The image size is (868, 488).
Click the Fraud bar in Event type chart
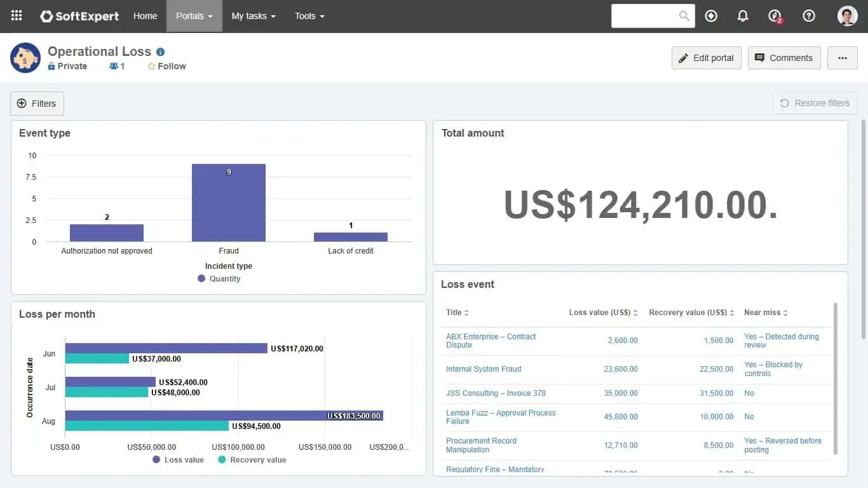pyautogui.click(x=229, y=203)
